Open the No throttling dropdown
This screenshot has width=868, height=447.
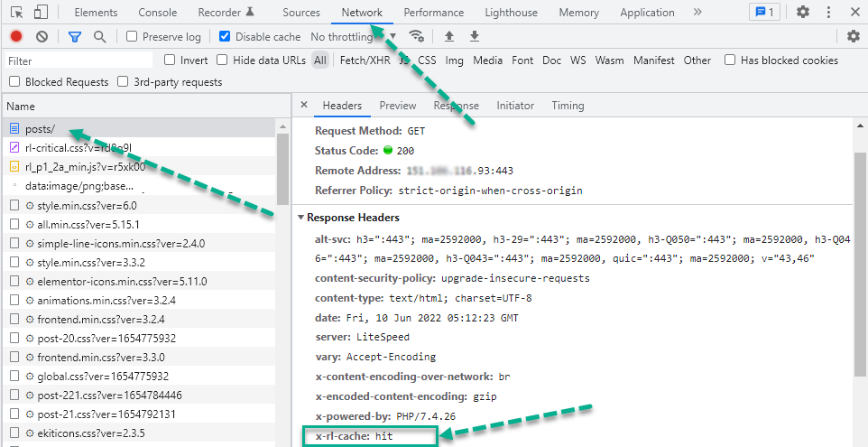point(353,36)
